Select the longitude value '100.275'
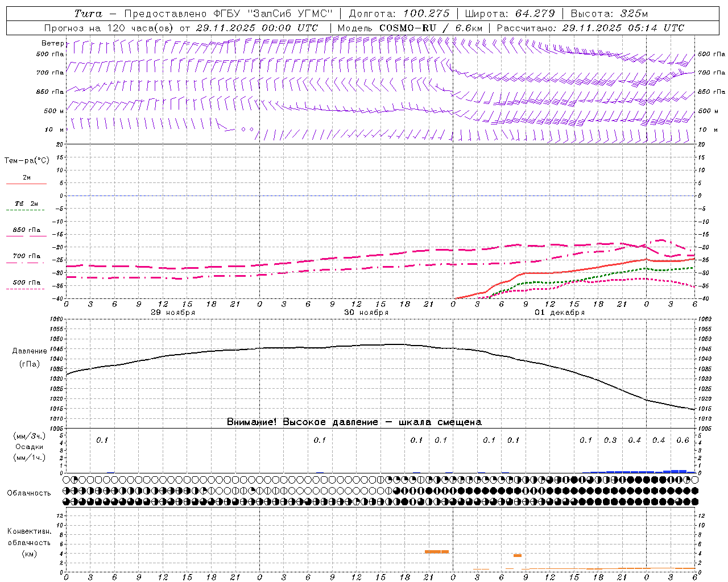The width and height of the screenshot is (728, 582). click(x=427, y=14)
